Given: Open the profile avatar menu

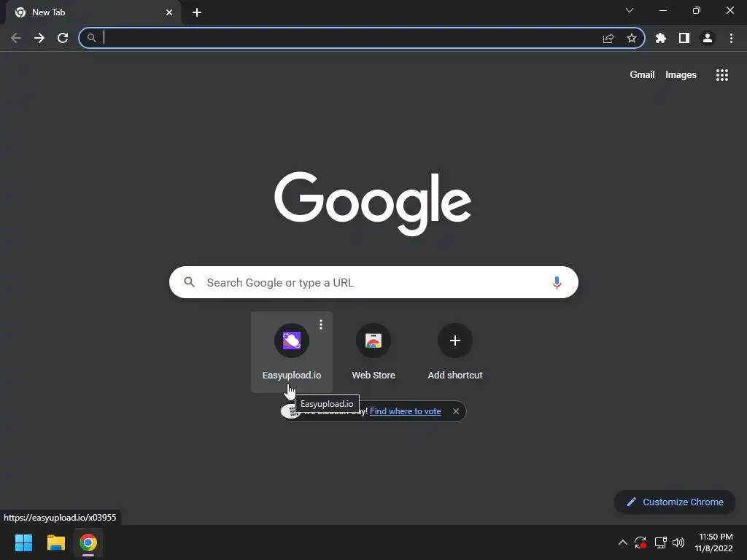Looking at the screenshot, I should (x=708, y=38).
